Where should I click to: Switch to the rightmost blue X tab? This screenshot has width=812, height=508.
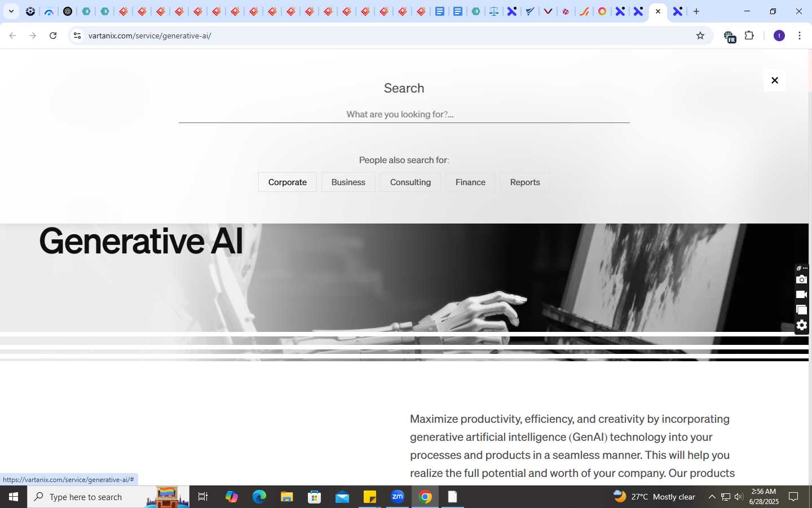(678, 11)
